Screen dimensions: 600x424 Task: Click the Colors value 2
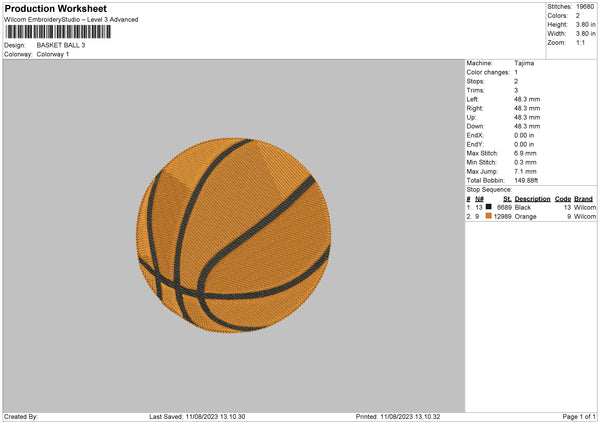point(577,16)
